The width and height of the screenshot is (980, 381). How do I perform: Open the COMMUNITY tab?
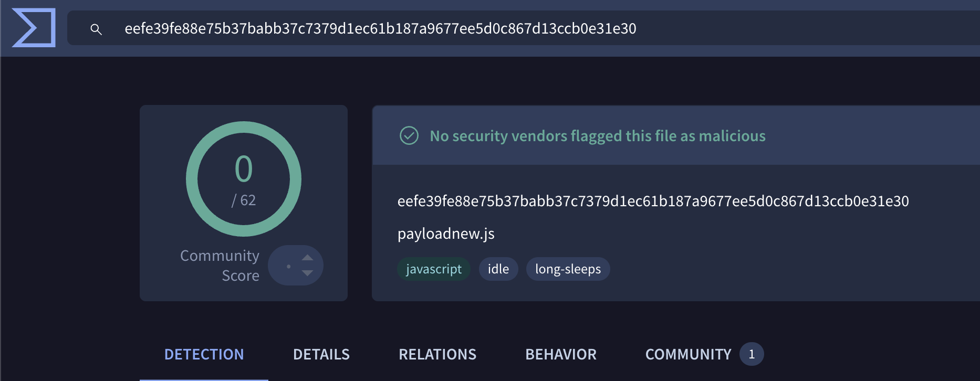(x=688, y=355)
